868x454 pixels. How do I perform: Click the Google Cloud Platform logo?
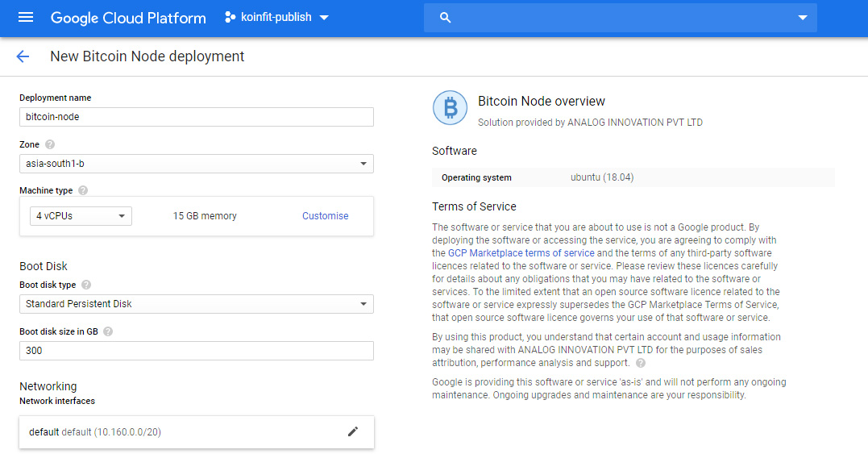[x=128, y=18]
